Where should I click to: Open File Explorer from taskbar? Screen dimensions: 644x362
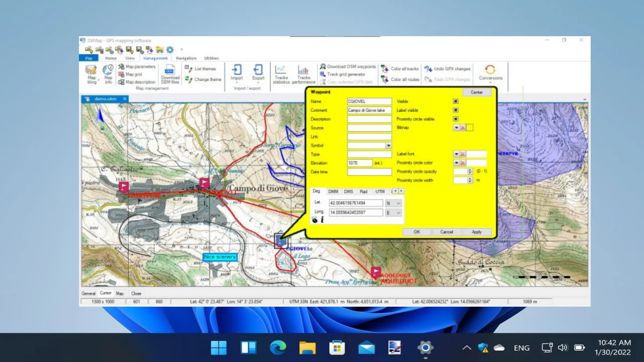tap(307, 347)
